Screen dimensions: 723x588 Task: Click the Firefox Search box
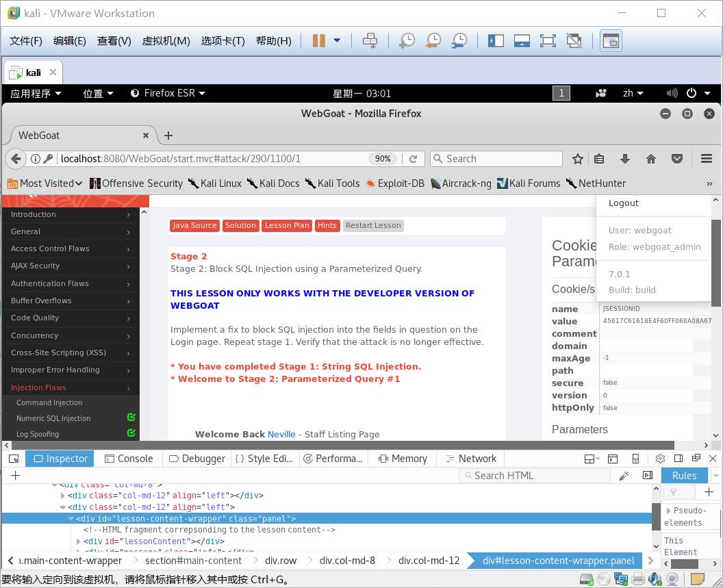[x=496, y=159]
